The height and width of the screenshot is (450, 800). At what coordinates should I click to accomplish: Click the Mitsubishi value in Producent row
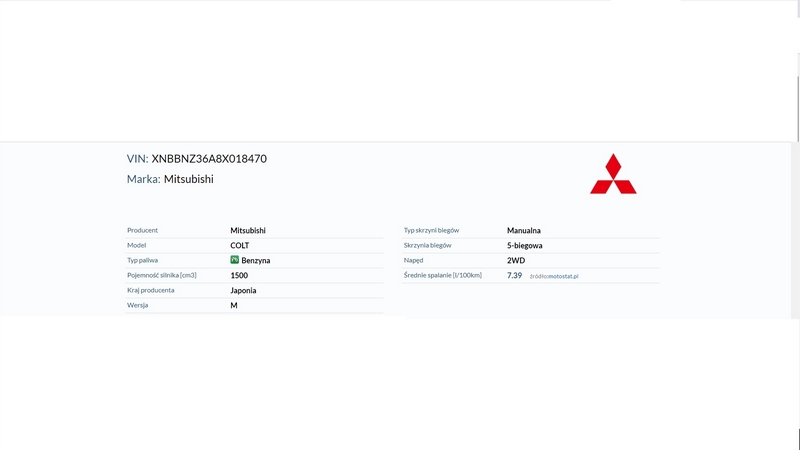click(248, 231)
